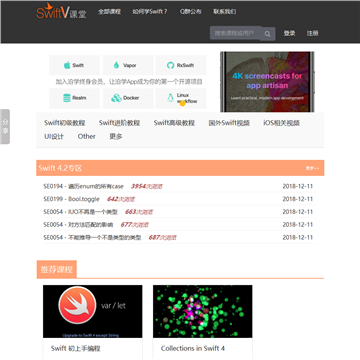Select the Swift初级教程 tab
The image size is (360, 360).
click(x=65, y=123)
